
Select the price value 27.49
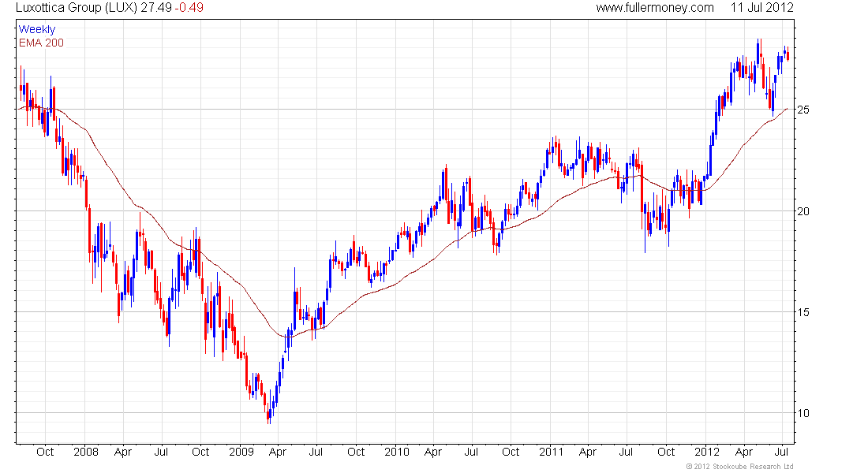tap(156, 8)
